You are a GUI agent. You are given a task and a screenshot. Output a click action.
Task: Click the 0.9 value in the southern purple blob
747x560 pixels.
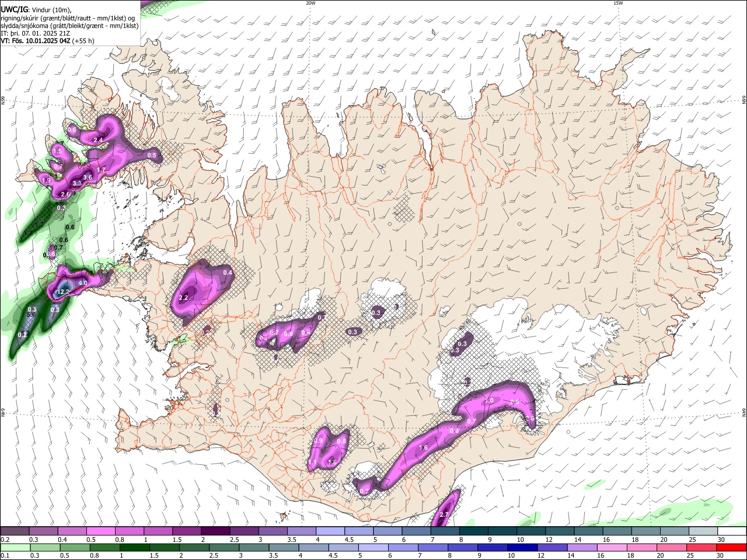(x=318, y=442)
